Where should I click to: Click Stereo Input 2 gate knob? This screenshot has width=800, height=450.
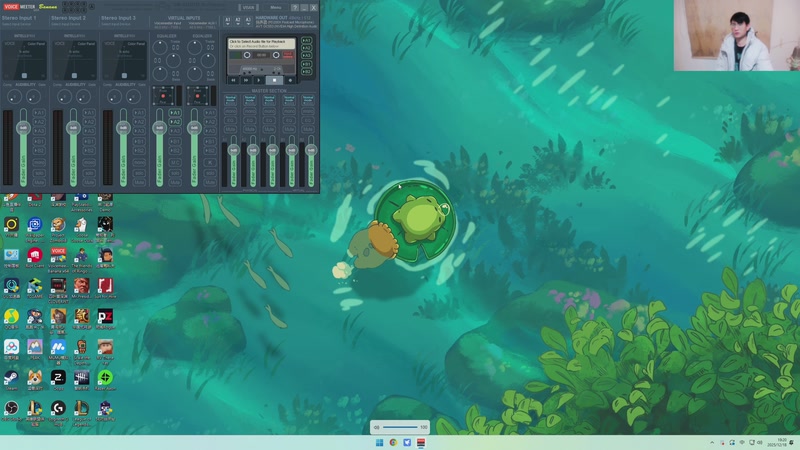coord(83,96)
